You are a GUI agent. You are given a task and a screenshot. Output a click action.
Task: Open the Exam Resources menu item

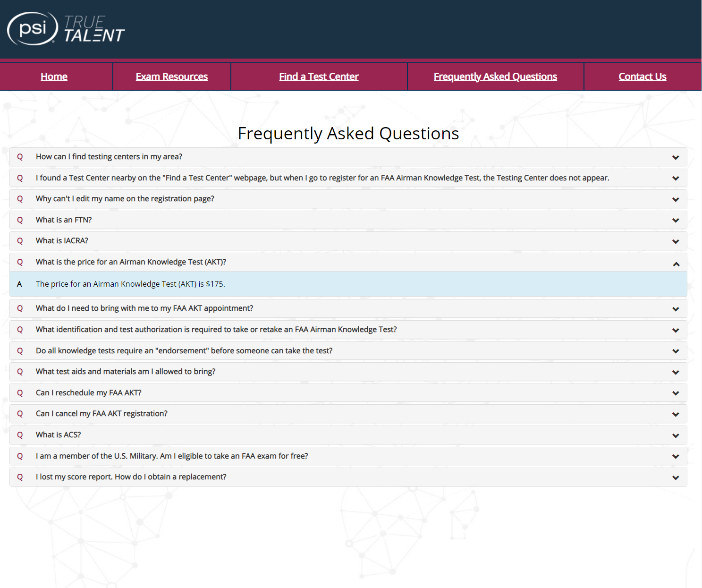172,77
